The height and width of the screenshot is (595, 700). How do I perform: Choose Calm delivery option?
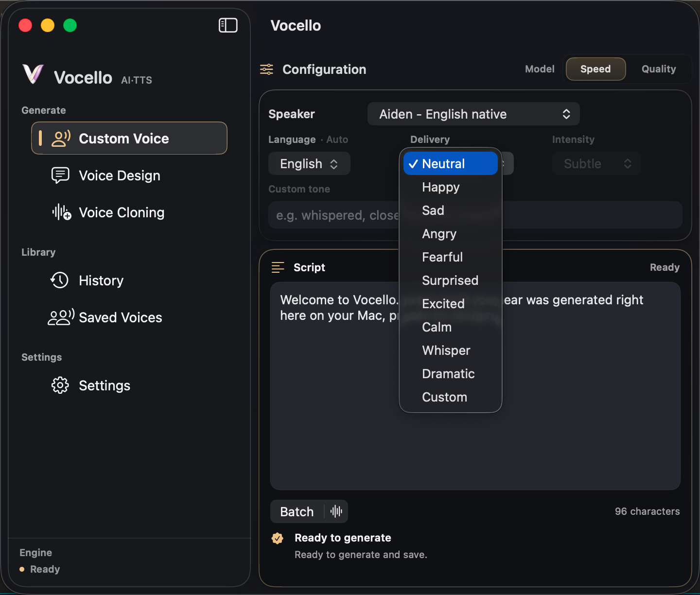450,327
